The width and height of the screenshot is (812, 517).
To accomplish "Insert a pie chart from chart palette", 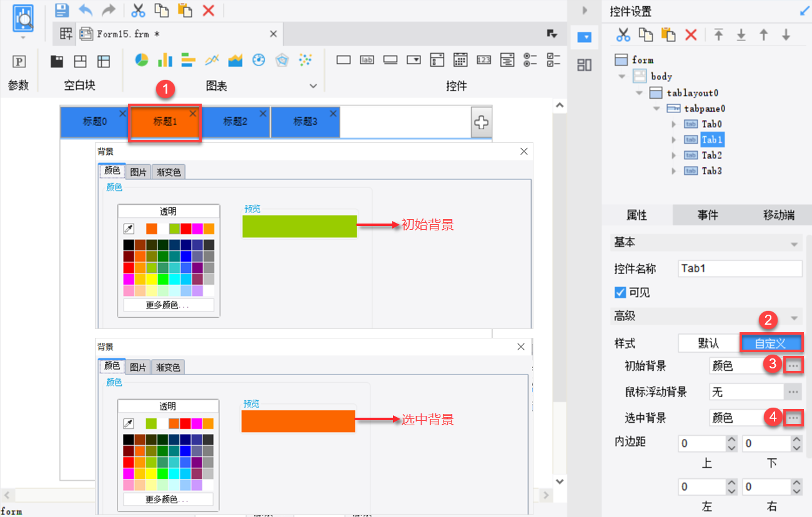I will [x=142, y=60].
